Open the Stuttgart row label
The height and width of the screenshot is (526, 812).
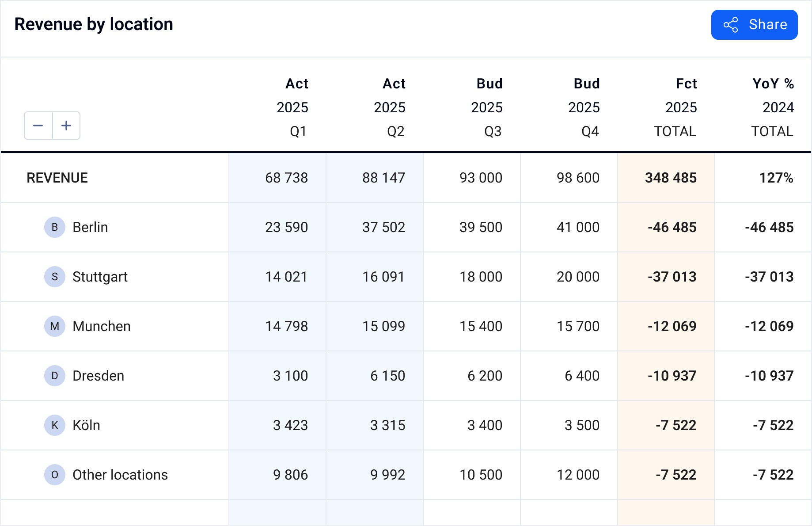(x=100, y=277)
